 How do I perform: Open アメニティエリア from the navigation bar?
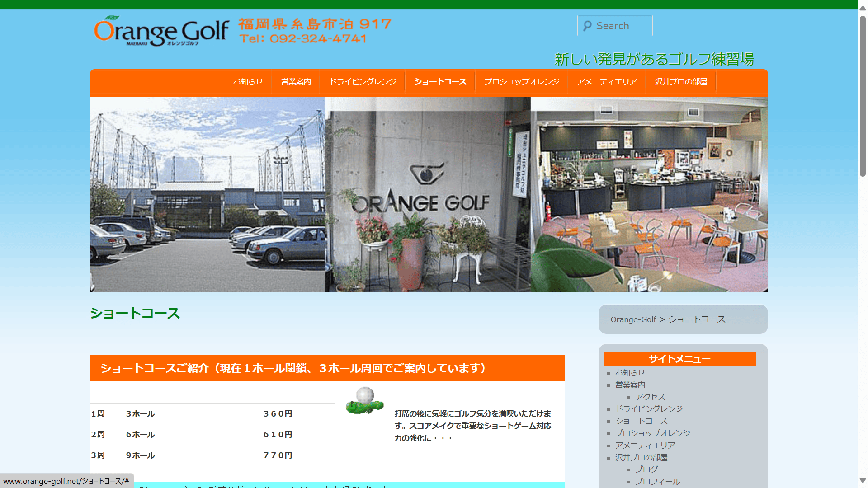[x=606, y=82]
